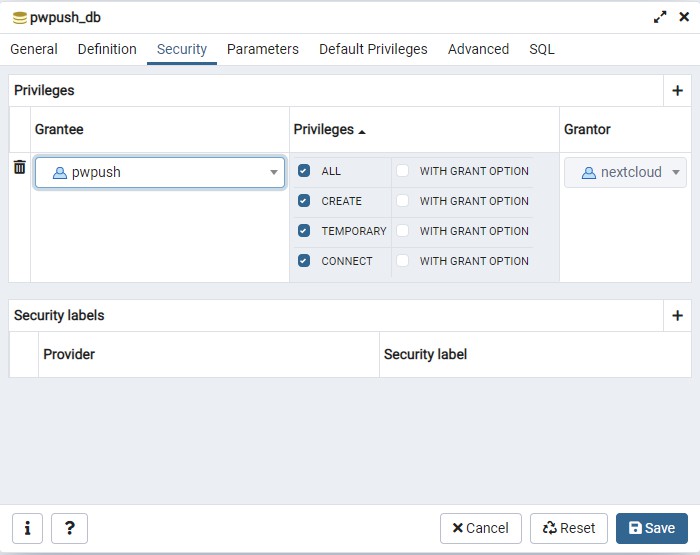Viewport: 700px width, 555px height.
Task: Open the help question mark button
Action: coord(69,528)
